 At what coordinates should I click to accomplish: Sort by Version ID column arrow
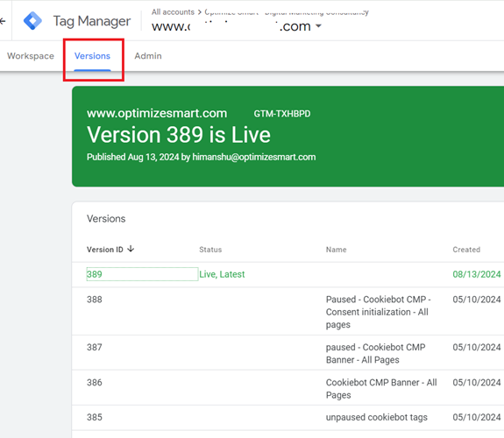tap(131, 249)
